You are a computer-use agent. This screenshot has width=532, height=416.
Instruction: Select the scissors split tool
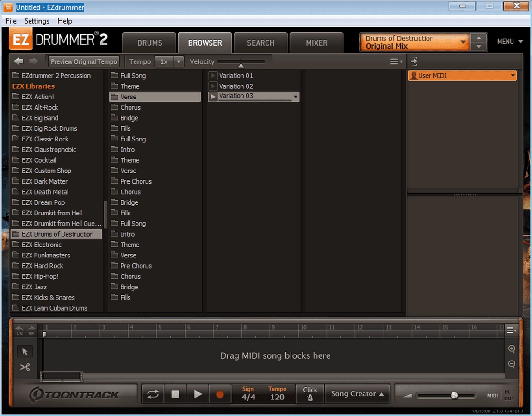pos(25,367)
